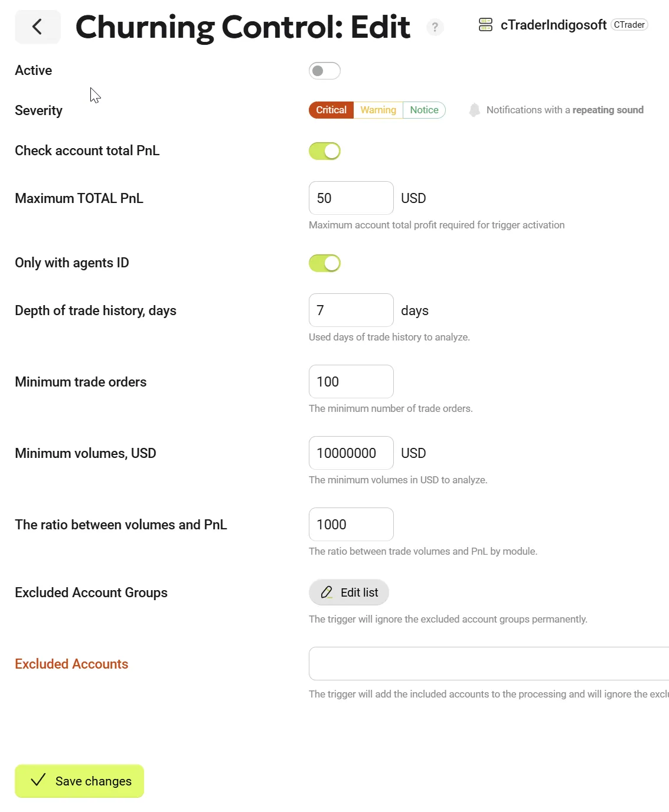The image size is (669, 812).
Task: Select Notice severity level
Action: (x=424, y=110)
